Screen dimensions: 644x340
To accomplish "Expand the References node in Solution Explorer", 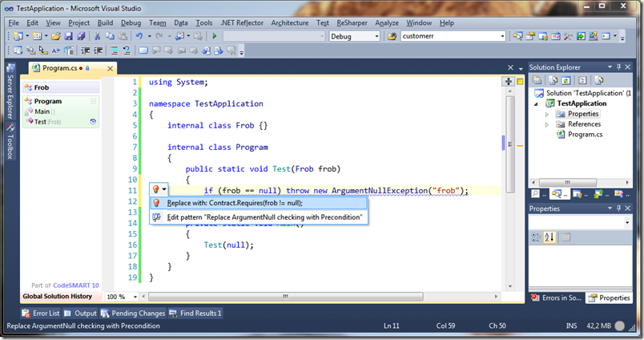I will 546,124.
